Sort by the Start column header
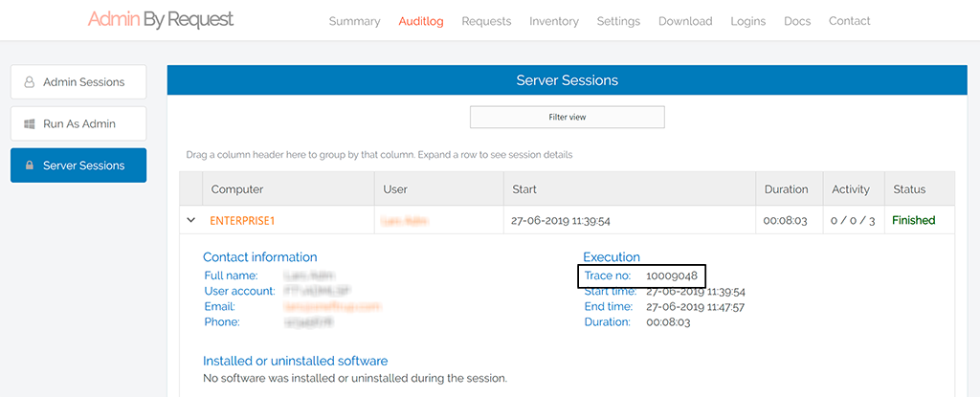Image resolution: width=980 pixels, height=397 pixels. (630, 188)
